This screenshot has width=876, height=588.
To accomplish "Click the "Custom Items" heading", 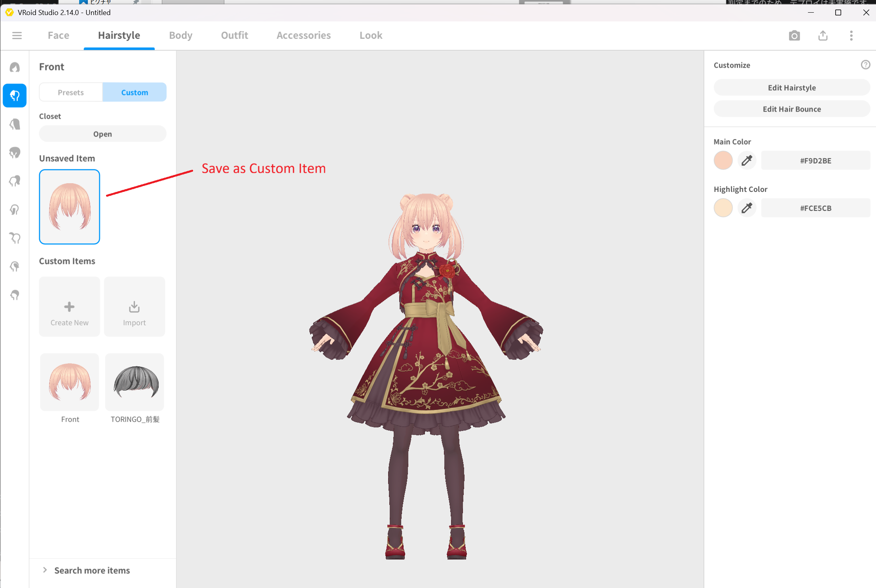I will tap(67, 261).
